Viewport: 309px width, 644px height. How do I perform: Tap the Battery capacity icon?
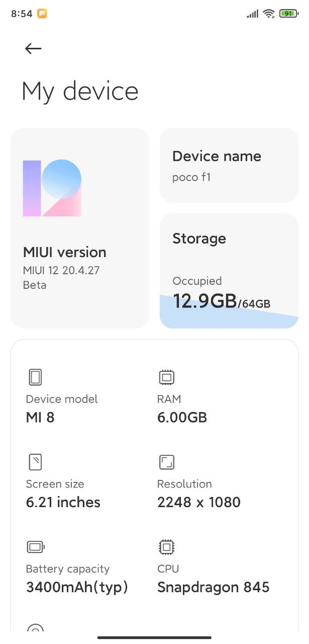36,547
